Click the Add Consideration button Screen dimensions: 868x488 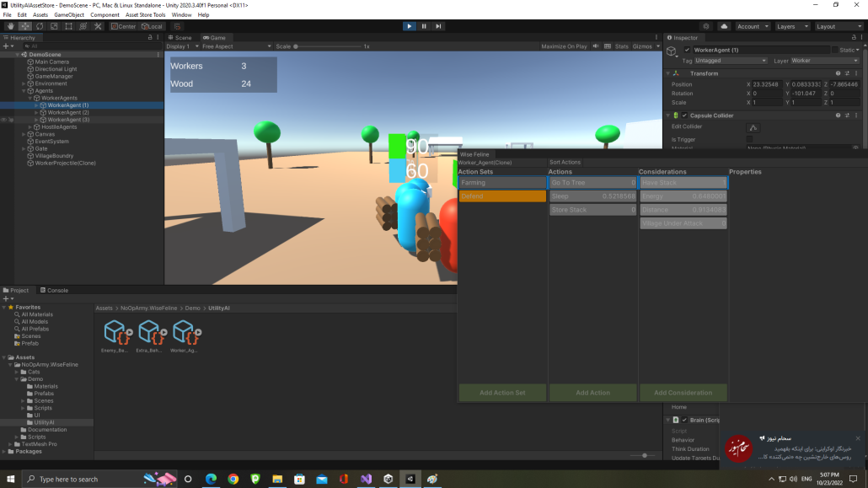pyautogui.click(x=683, y=393)
